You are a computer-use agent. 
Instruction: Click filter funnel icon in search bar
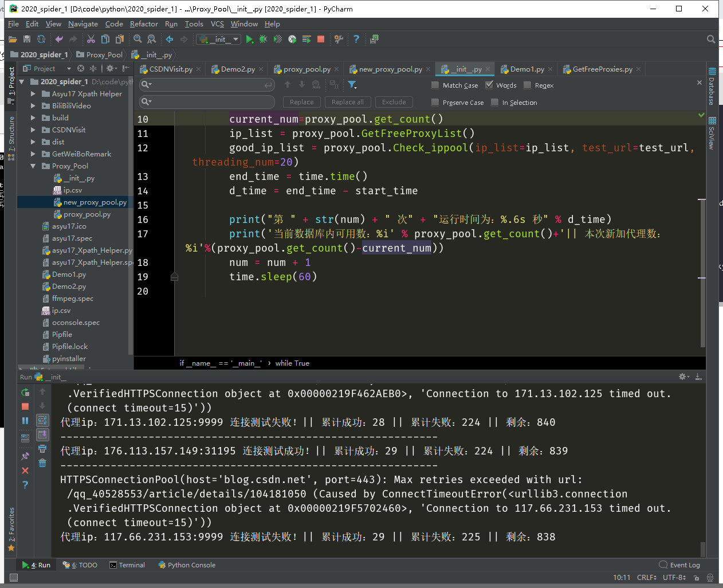352,85
